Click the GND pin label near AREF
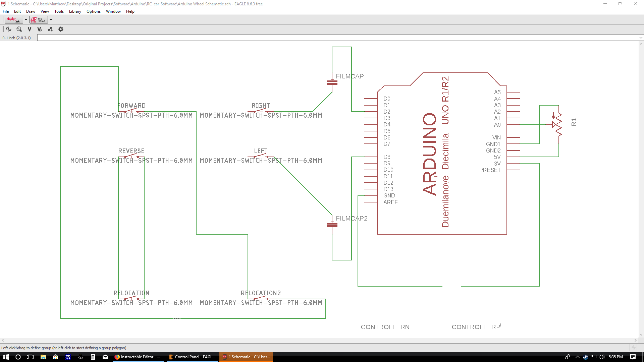This screenshot has height=362, width=644. pyautogui.click(x=389, y=195)
